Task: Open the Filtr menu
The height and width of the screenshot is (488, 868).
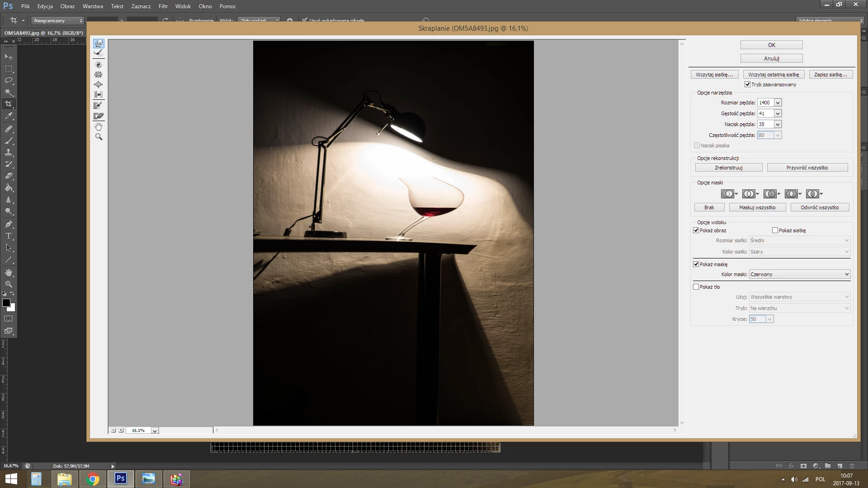Action: pyautogui.click(x=163, y=6)
